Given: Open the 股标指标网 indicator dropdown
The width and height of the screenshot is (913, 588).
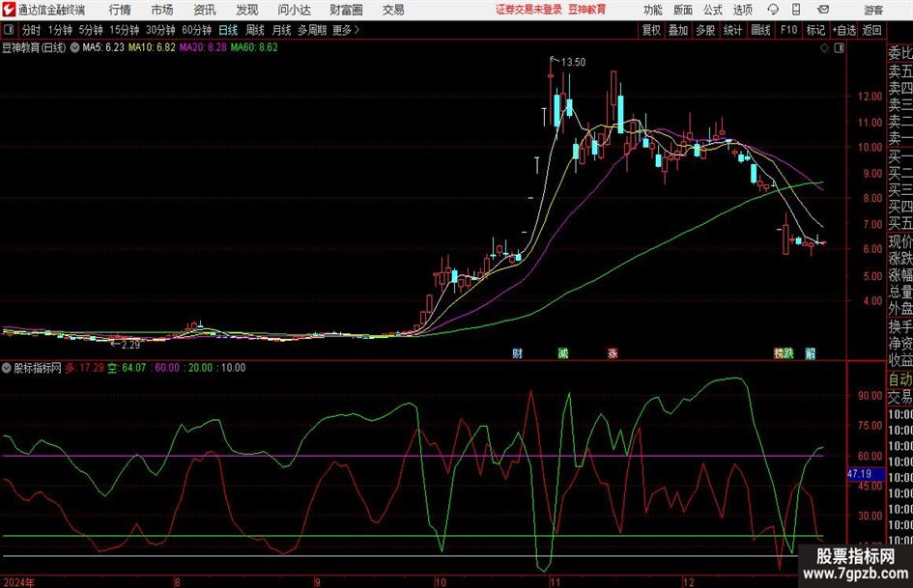Looking at the screenshot, I should pyautogui.click(x=7, y=367).
